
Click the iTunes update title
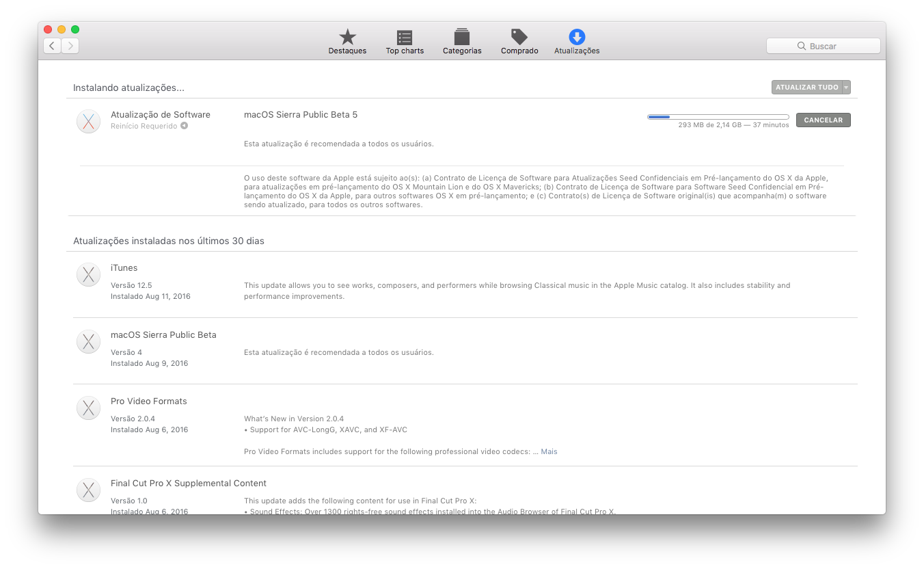[124, 267]
